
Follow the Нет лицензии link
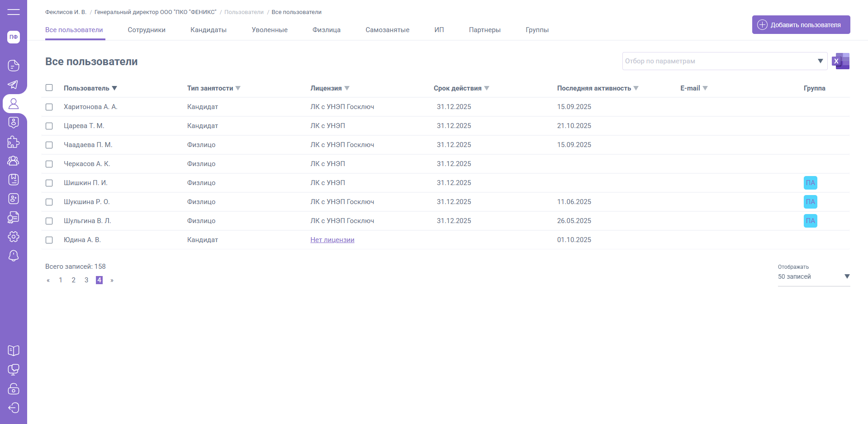(x=332, y=240)
